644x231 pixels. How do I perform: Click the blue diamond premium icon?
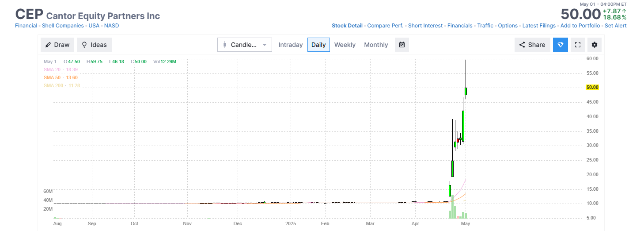(561, 45)
